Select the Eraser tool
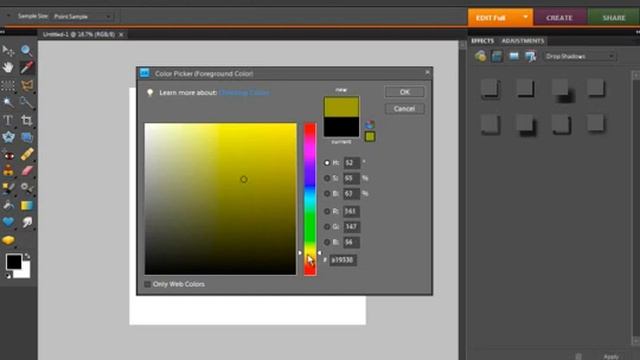The width and height of the screenshot is (640, 360). pyautogui.click(x=27, y=171)
